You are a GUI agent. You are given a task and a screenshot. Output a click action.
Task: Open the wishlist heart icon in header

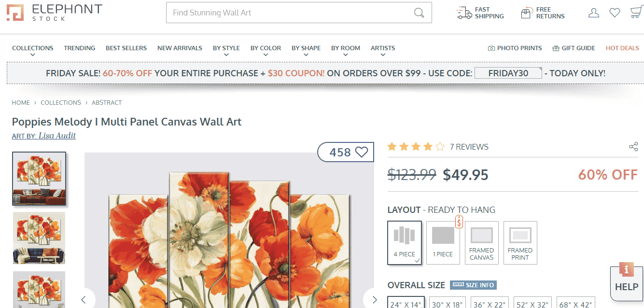pyautogui.click(x=615, y=13)
